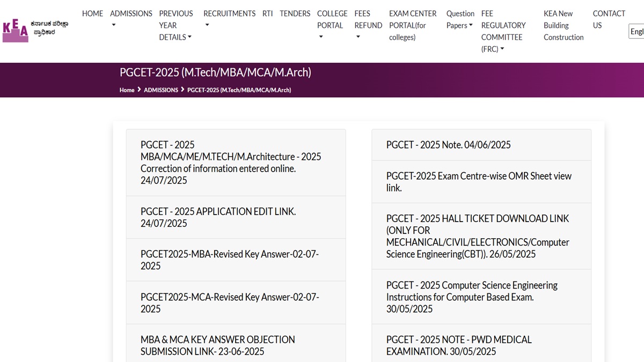Screen dimensions: 644x362
Task: Click the Home breadcrumb link
Action: pyautogui.click(x=127, y=90)
